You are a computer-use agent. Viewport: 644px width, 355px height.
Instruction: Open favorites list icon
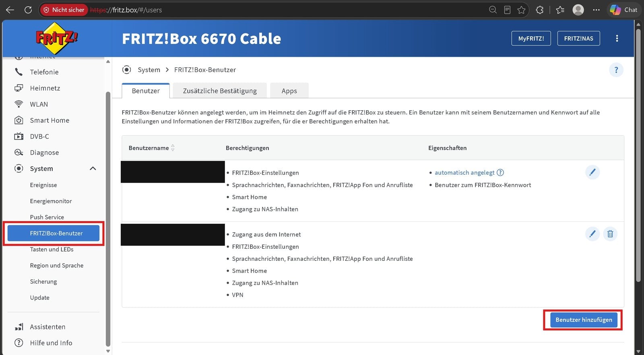pos(560,10)
